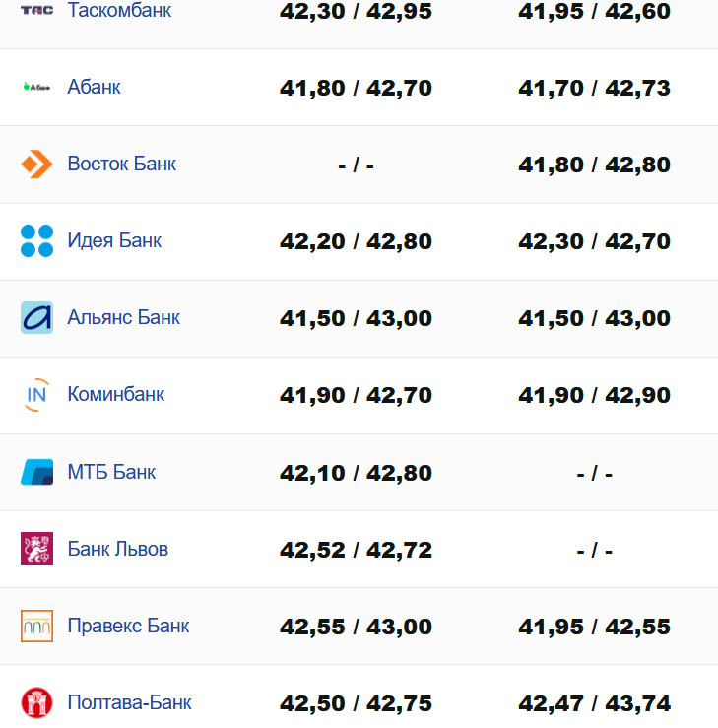
Task: Click the Альянс Банк logo icon
Action: [36, 317]
